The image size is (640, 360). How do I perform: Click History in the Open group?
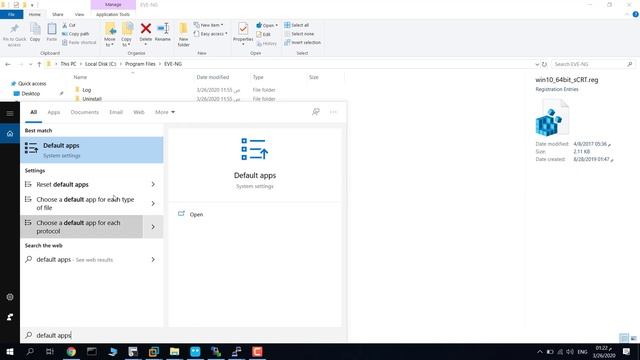[266, 43]
